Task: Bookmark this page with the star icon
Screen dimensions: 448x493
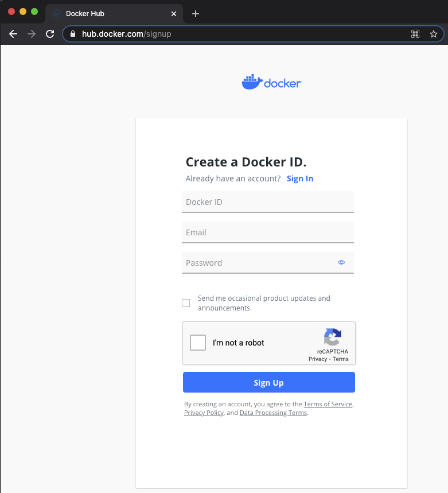Action: tap(434, 34)
